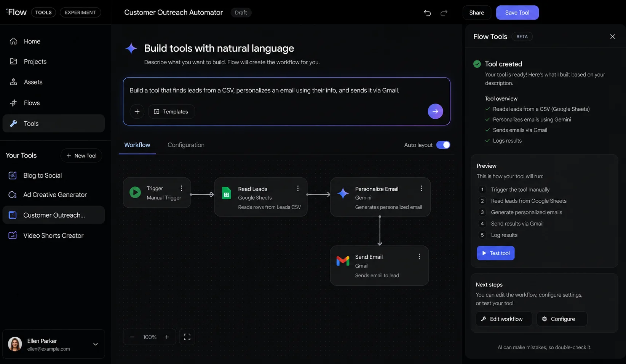
Task: Open the Video Shorts Creator tool
Action: pyautogui.click(x=53, y=235)
